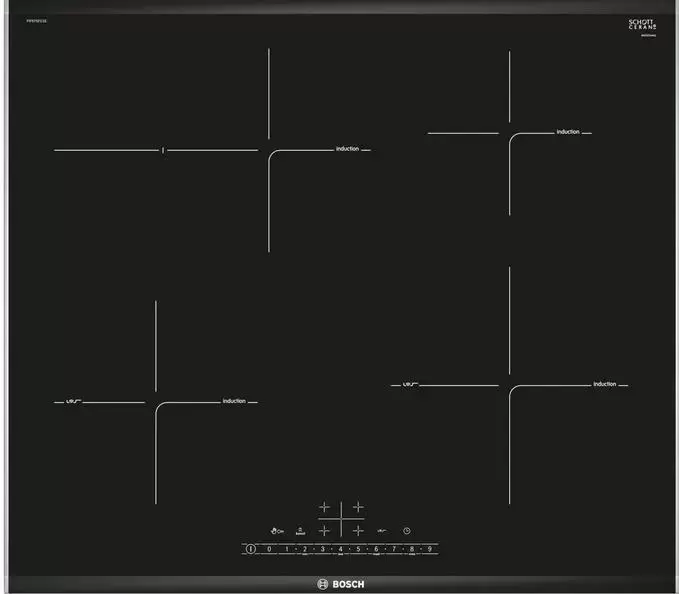679x594 pixels.
Task: Tap the timer clock icon
Action: (x=407, y=530)
